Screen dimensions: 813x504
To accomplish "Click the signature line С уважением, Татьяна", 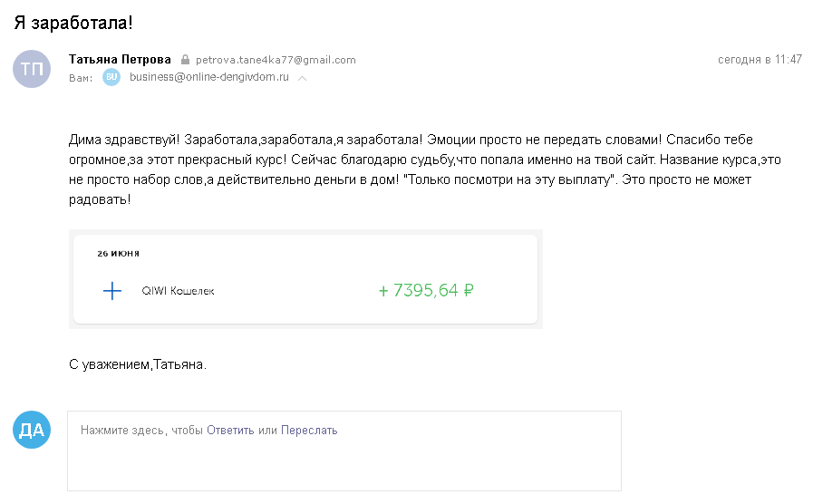I will click(x=138, y=364).
